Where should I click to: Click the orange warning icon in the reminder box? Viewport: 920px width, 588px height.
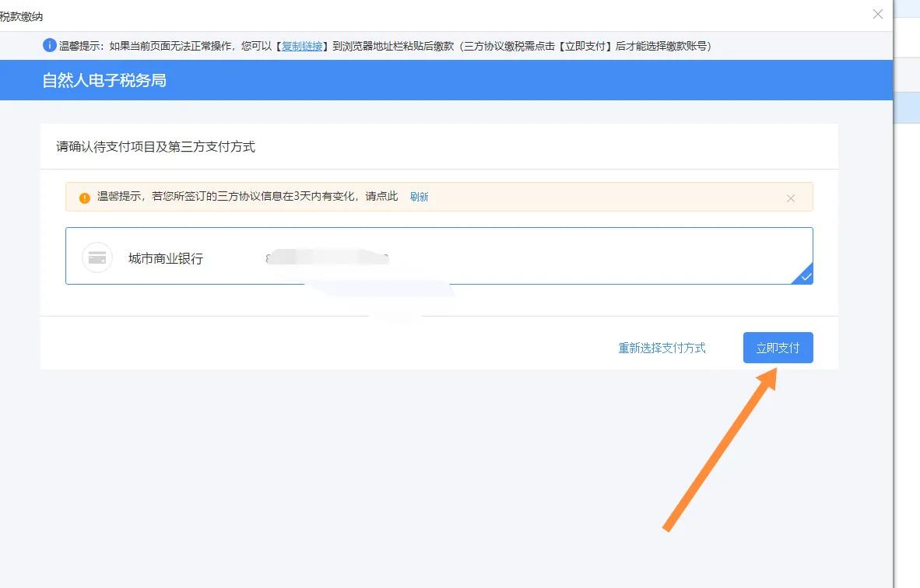(x=83, y=197)
